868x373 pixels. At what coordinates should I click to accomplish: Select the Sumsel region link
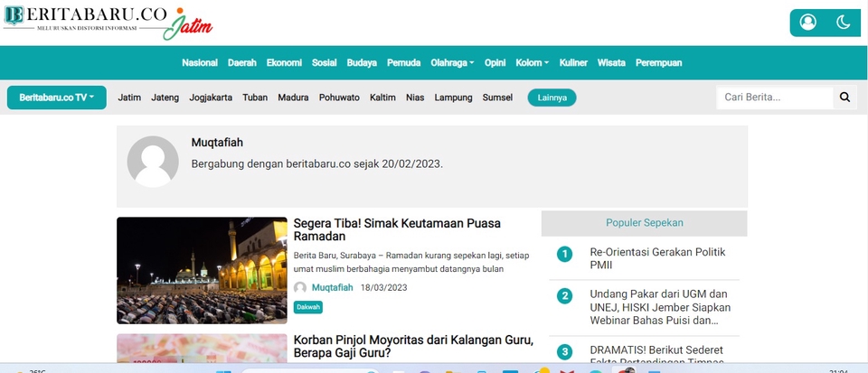coord(497,98)
